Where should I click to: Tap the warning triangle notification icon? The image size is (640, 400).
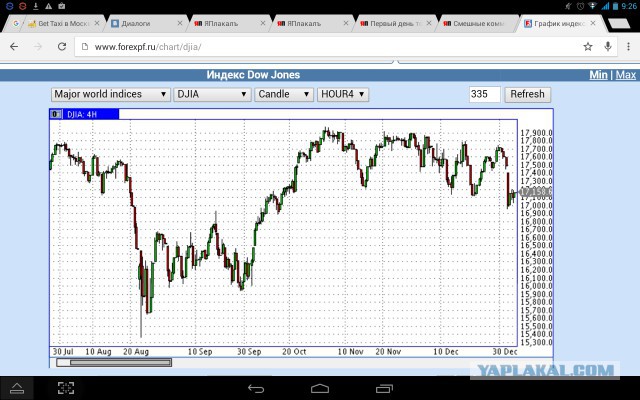click(48, 6)
